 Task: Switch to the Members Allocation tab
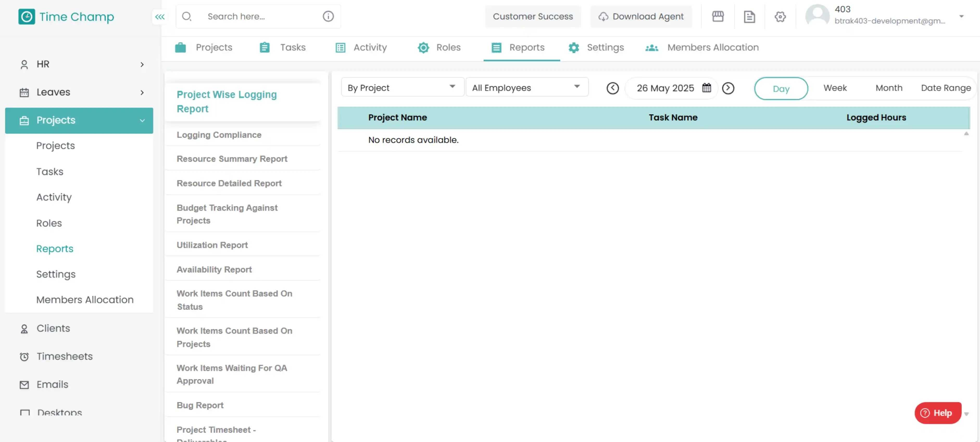click(712, 47)
